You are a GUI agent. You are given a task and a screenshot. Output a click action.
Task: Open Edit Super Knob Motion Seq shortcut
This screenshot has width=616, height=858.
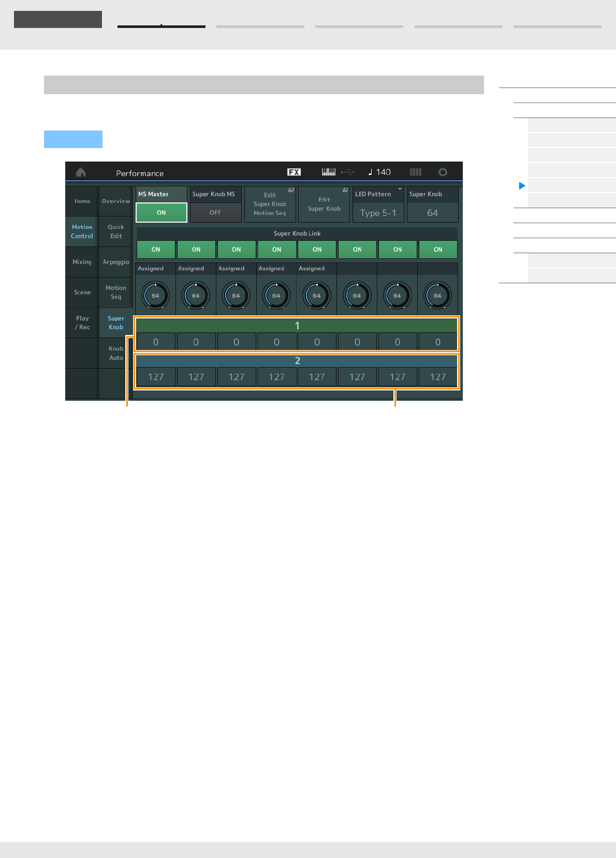[x=270, y=205]
